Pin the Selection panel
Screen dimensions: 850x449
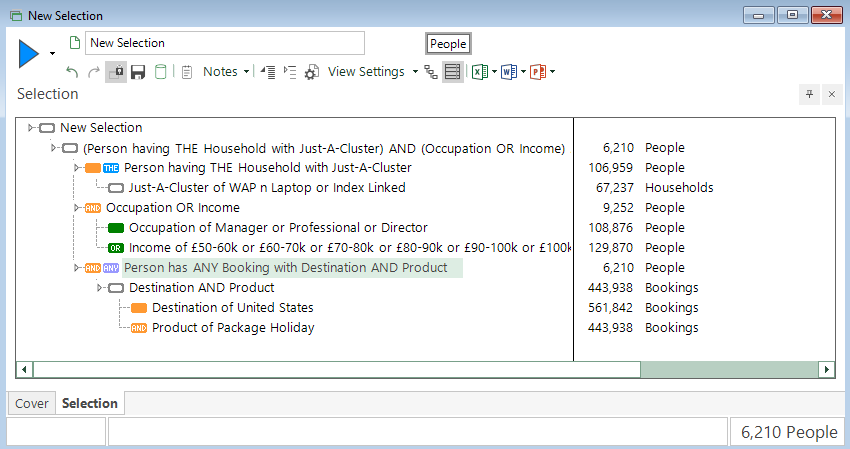tap(809, 94)
